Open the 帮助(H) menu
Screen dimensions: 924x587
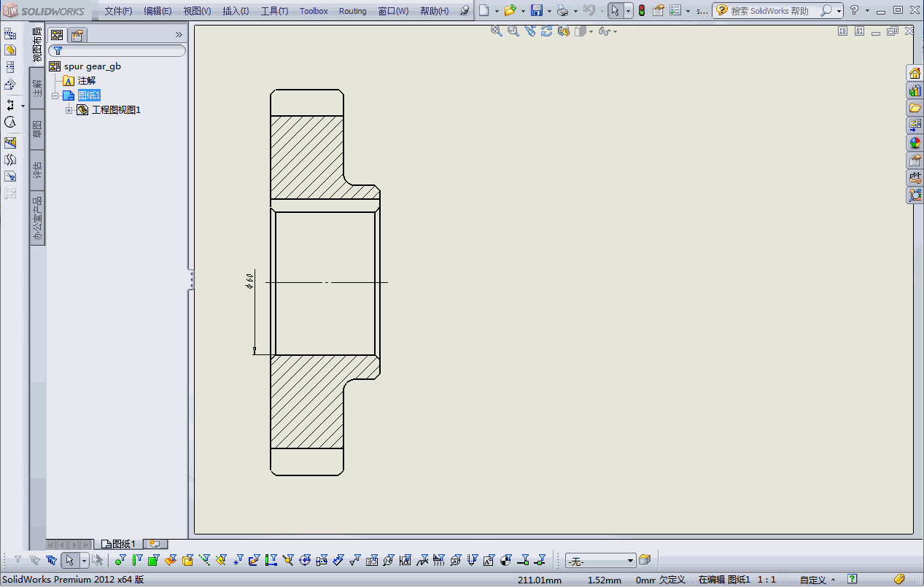(x=435, y=11)
